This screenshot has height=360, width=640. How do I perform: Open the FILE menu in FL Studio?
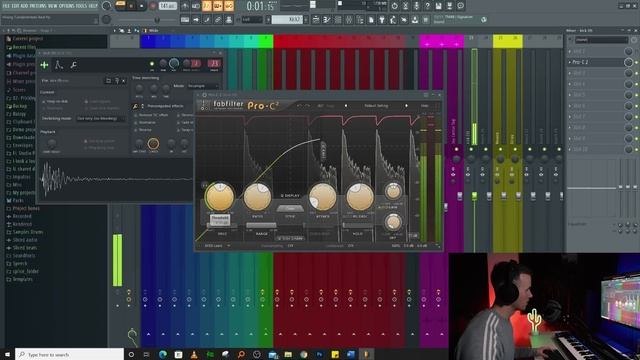point(6,6)
